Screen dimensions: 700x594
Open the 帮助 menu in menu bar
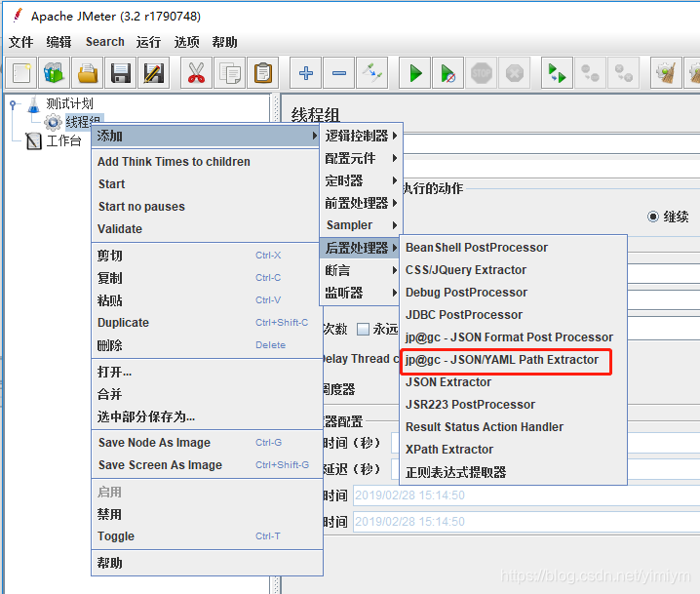tap(224, 42)
